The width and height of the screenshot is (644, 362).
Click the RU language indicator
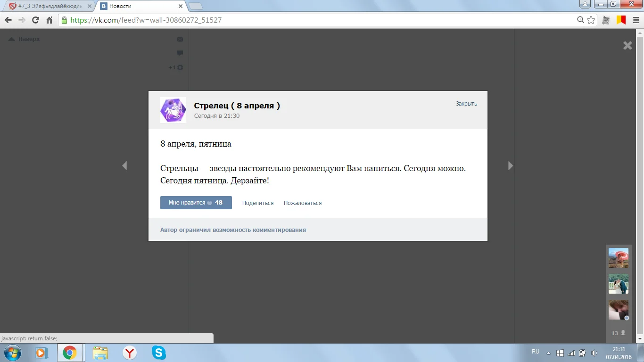pyautogui.click(x=536, y=352)
